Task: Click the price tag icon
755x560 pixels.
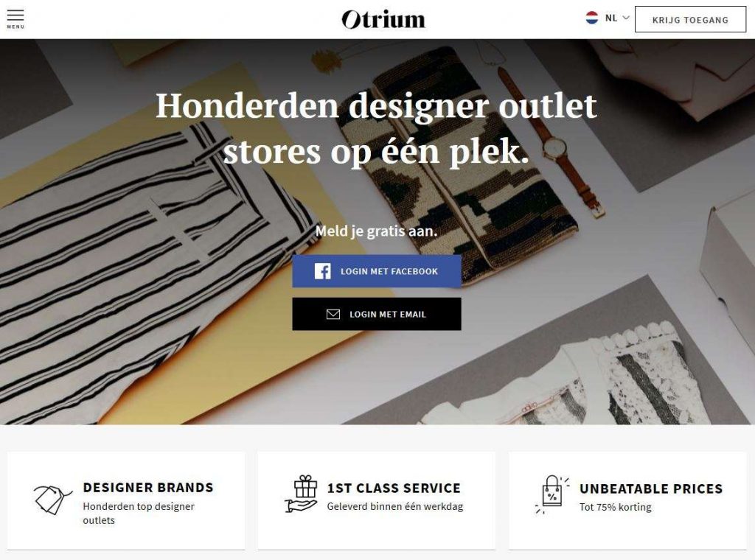Action: pos(52,500)
